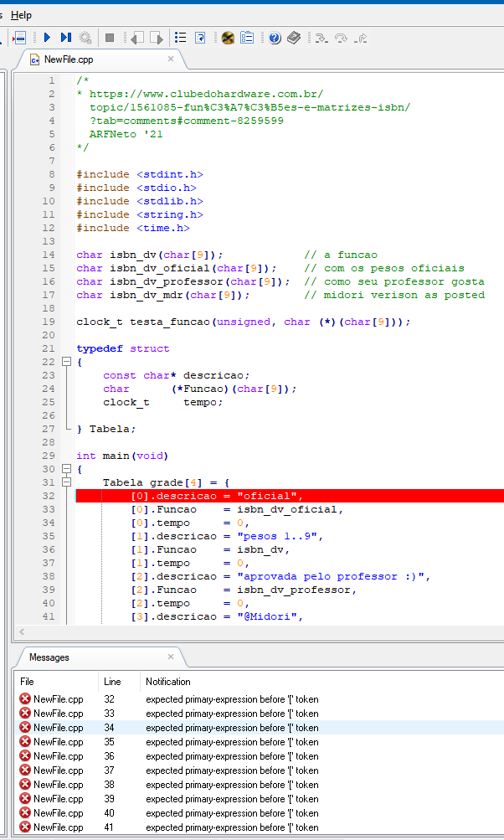Click the book reference icon
Viewport: 504px width, 840px height.
coord(294,38)
